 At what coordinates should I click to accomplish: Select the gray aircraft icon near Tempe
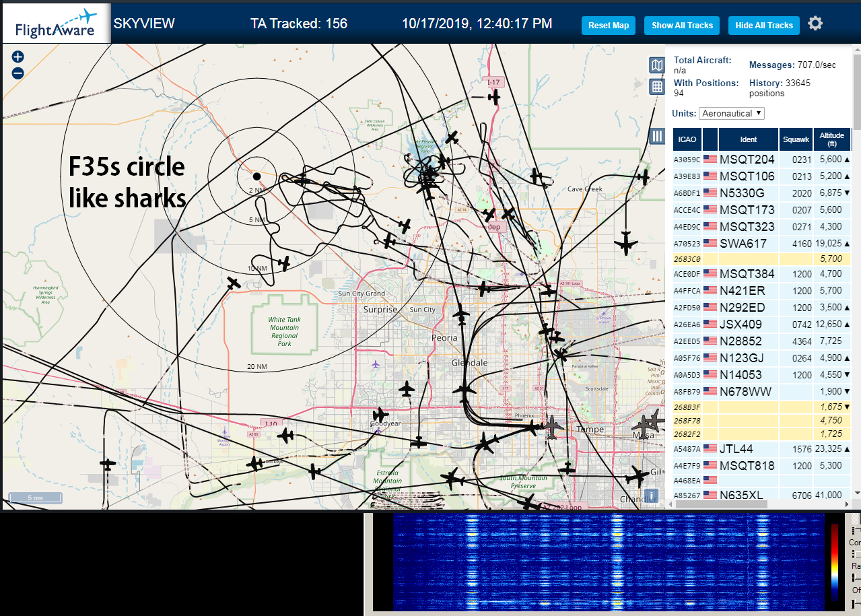[x=553, y=425]
